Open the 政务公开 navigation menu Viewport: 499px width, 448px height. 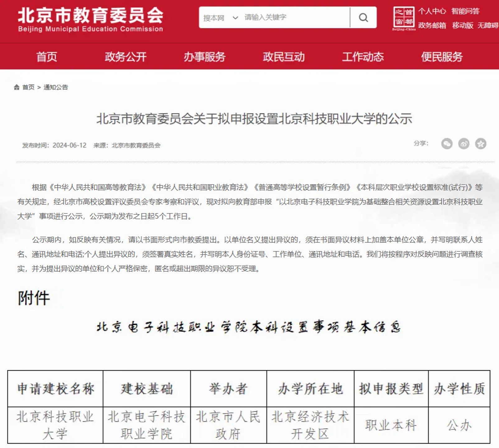coord(125,57)
